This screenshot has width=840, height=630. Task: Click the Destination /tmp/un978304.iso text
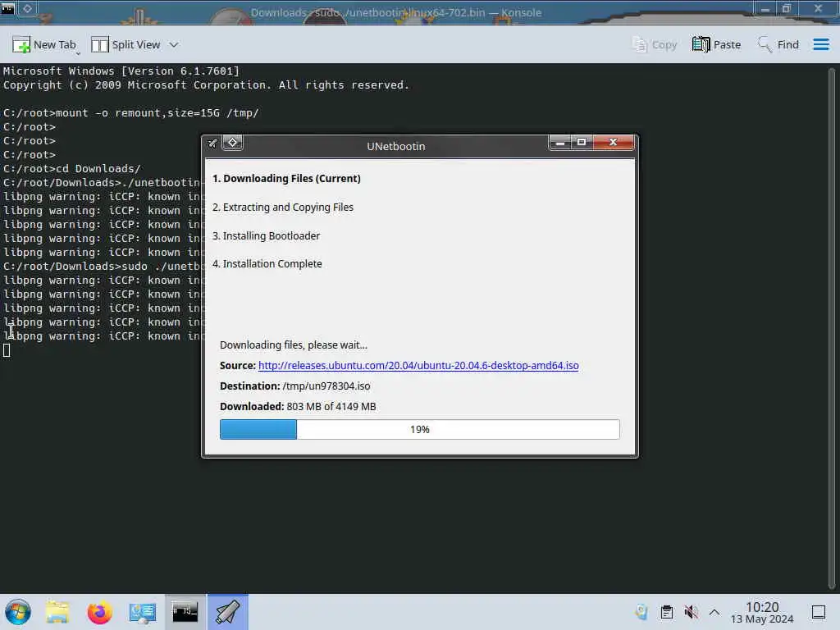coord(295,386)
